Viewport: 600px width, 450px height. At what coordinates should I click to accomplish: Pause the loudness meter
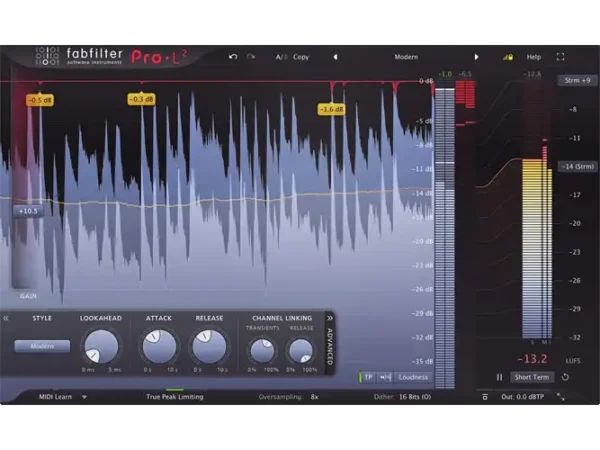tap(499, 377)
